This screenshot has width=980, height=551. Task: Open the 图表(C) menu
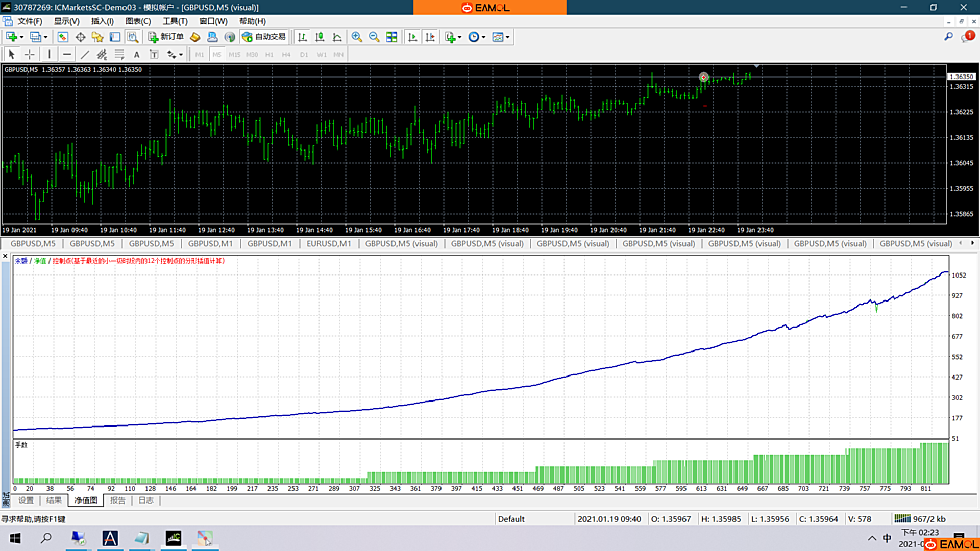tap(138, 21)
